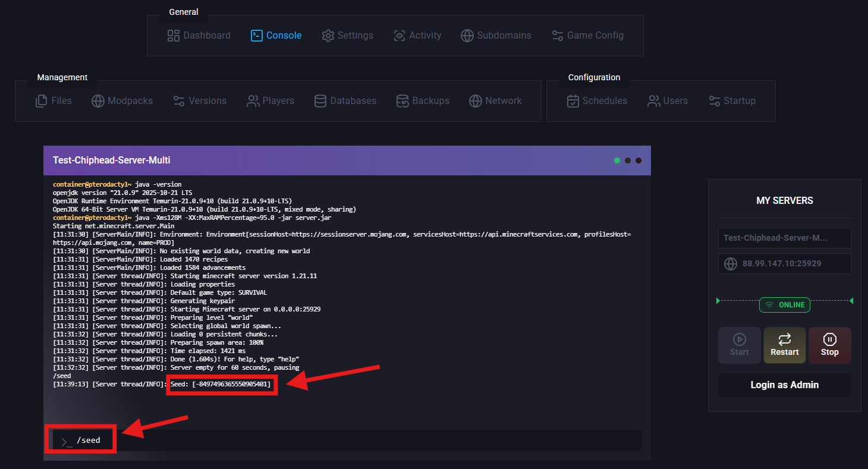Restart the Minecraft server
Image resolution: width=868 pixels, height=469 pixels.
pyautogui.click(x=785, y=345)
